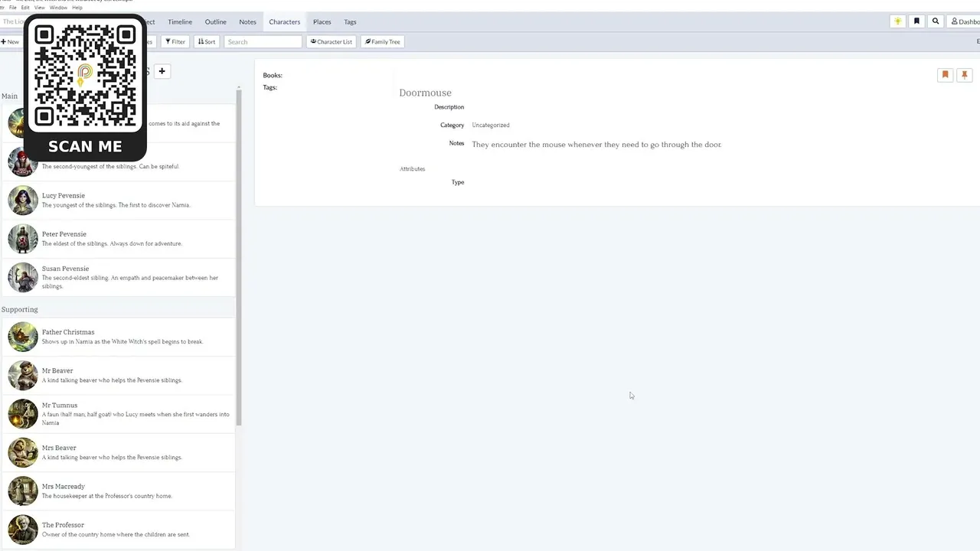Viewport: 980px width, 551px height.
Task: Select Mrs Macready's avatar
Action: click(23, 491)
